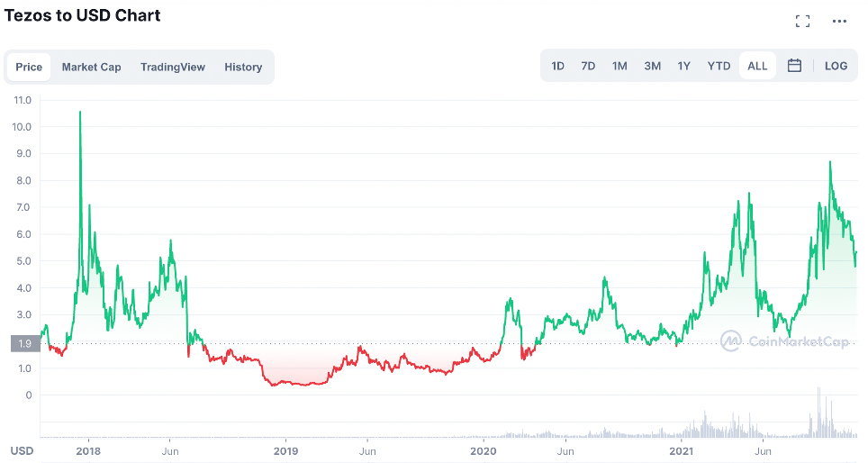Click the 11.0 price axis label
Image resolution: width=868 pixels, height=463 pixels.
pos(23,100)
